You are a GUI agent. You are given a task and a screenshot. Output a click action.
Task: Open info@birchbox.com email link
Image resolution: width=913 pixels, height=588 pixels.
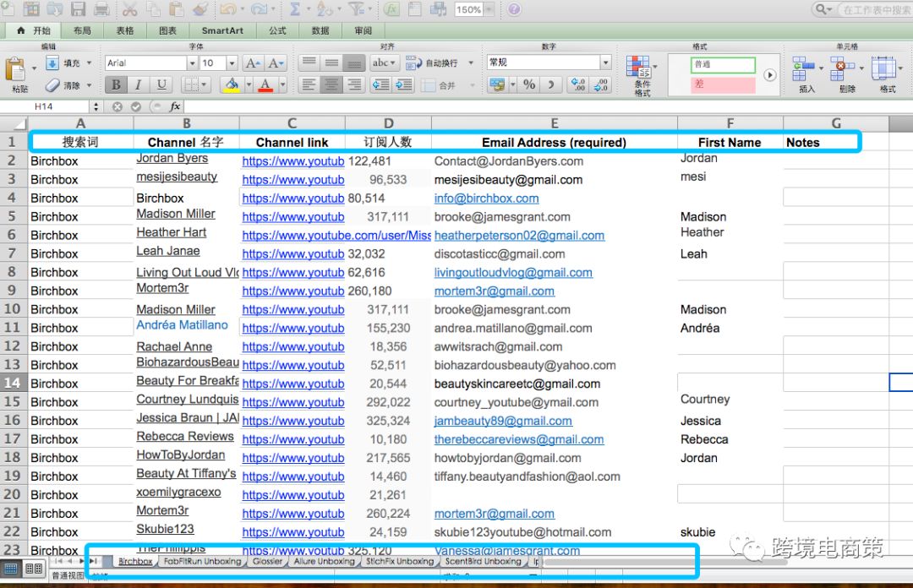(x=486, y=198)
